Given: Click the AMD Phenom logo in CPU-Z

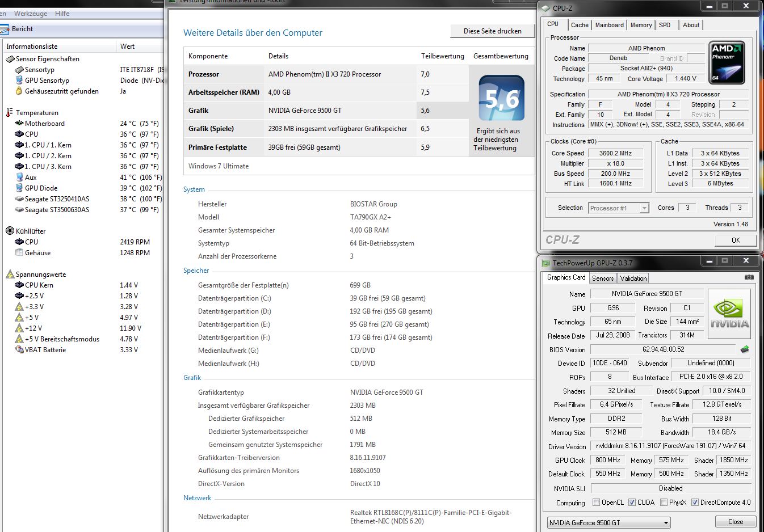Looking at the screenshot, I should [x=727, y=62].
